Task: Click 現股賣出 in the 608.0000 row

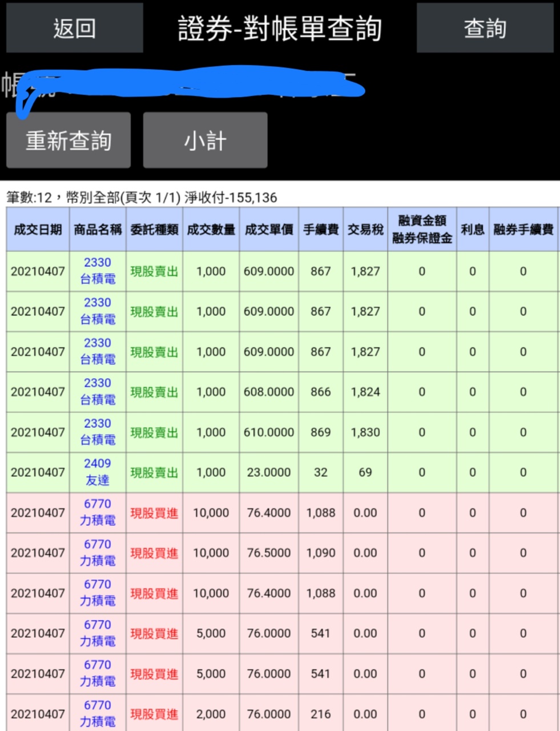Action: [154, 392]
